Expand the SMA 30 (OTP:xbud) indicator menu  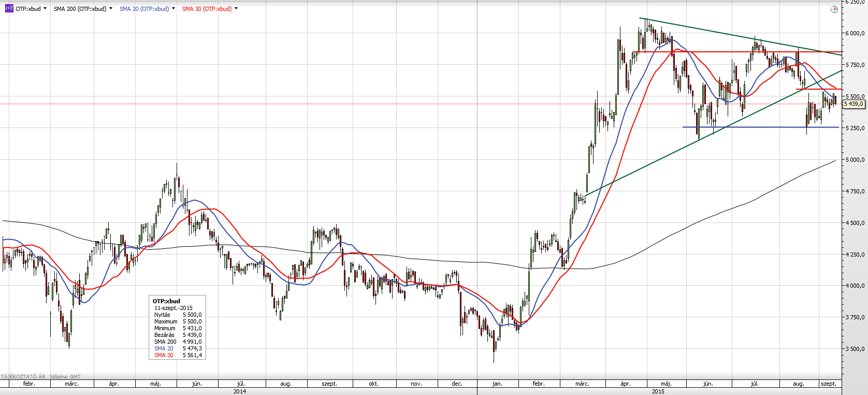tap(236, 9)
